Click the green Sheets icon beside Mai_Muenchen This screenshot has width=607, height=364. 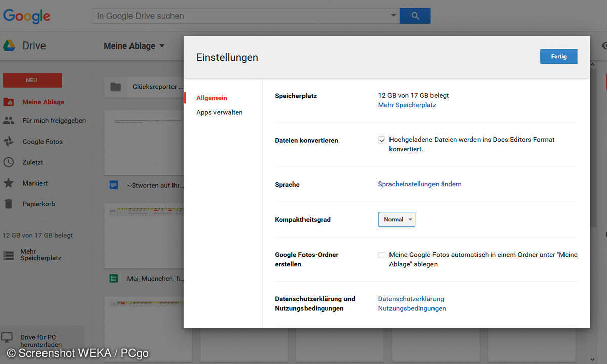pos(114,278)
